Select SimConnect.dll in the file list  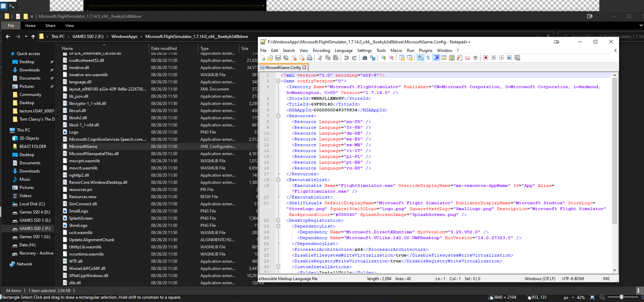[x=83, y=204]
